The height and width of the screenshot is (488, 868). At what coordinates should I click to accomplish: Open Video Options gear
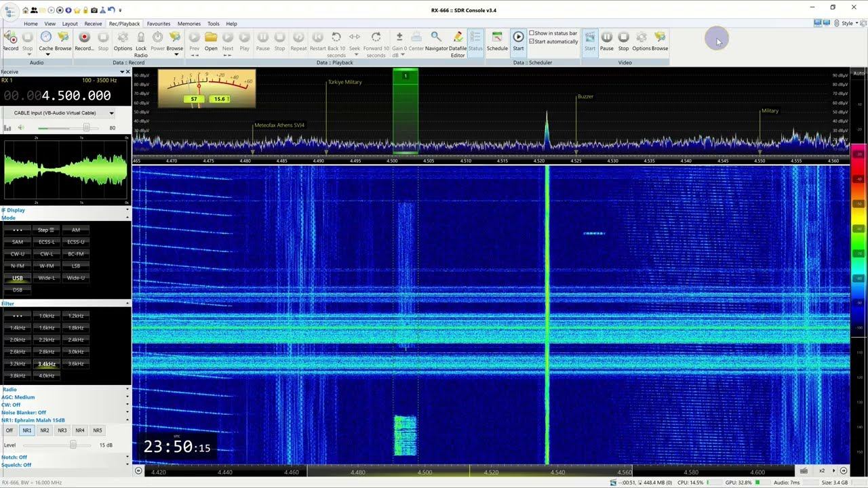pos(641,40)
